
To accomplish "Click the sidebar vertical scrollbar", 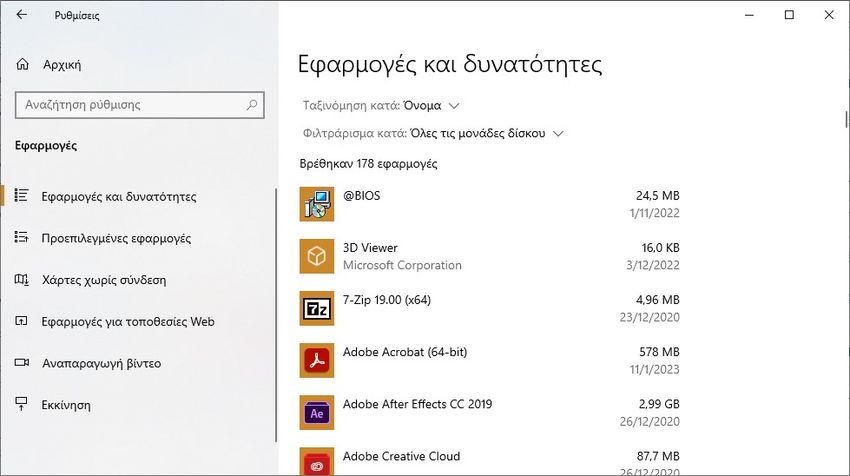I will [x=276, y=314].
